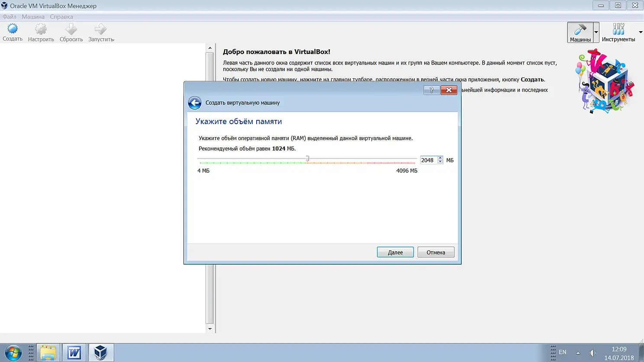Select the Машины (Machines) hammer tool
The height and width of the screenshot is (362, 644).
[580, 32]
